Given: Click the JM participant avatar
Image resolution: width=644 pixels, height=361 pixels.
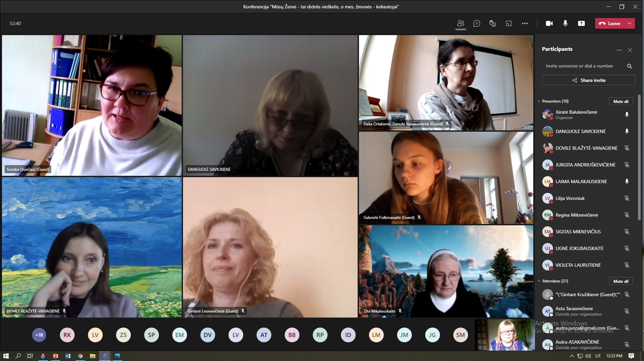Looking at the screenshot, I should coord(404,335).
